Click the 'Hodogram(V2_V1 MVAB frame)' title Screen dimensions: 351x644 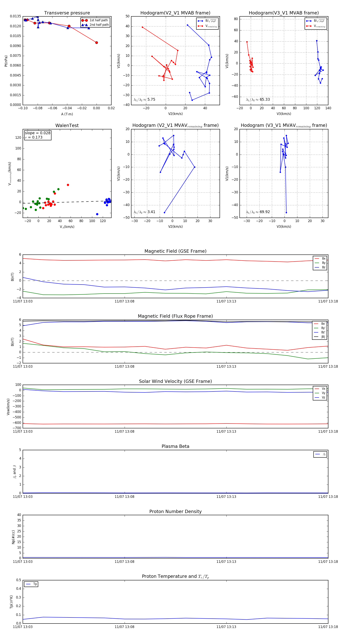point(175,13)
